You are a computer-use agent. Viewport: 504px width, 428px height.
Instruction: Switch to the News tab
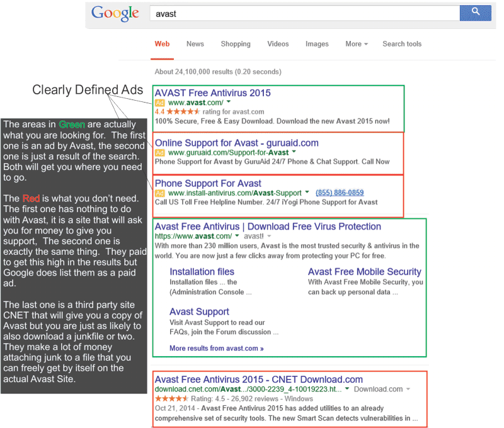195,44
